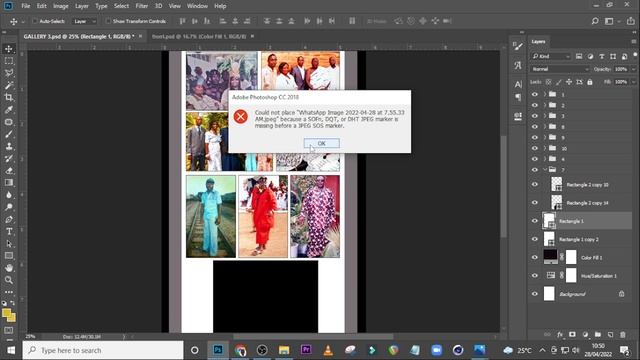Open the Image menu
The height and width of the screenshot is (360, 640).
[x=60, y=6]
